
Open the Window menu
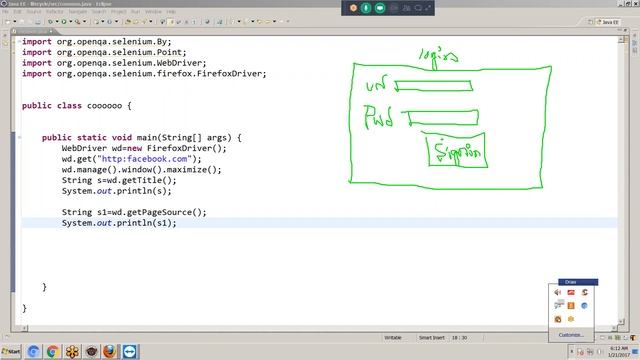point(153,12)
